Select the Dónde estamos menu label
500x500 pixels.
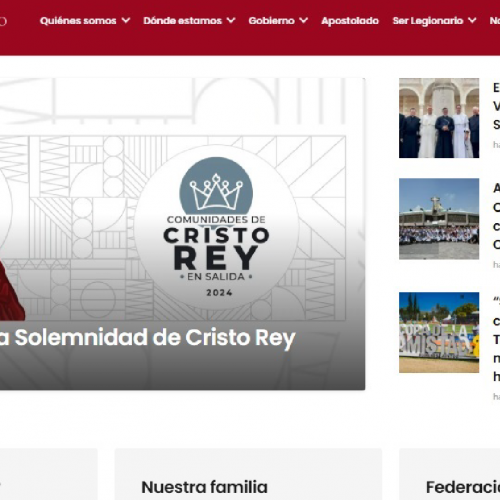tap(182, 21)
